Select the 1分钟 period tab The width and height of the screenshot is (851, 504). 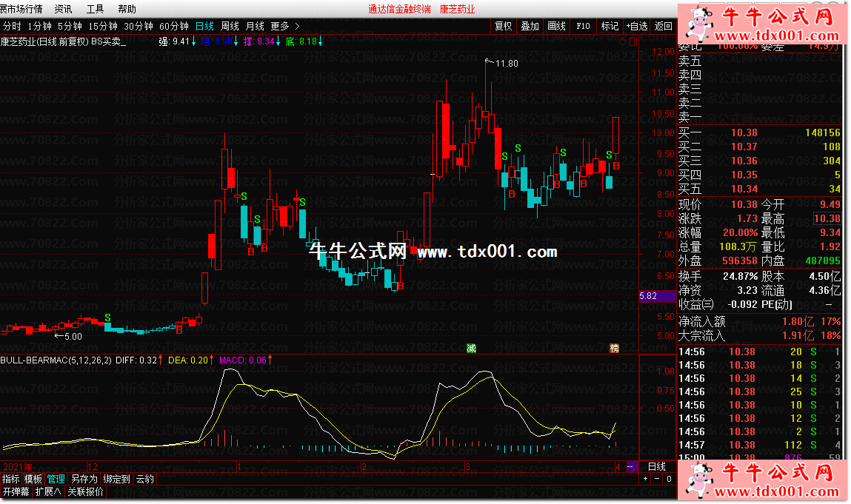click(x=39, y=26)
